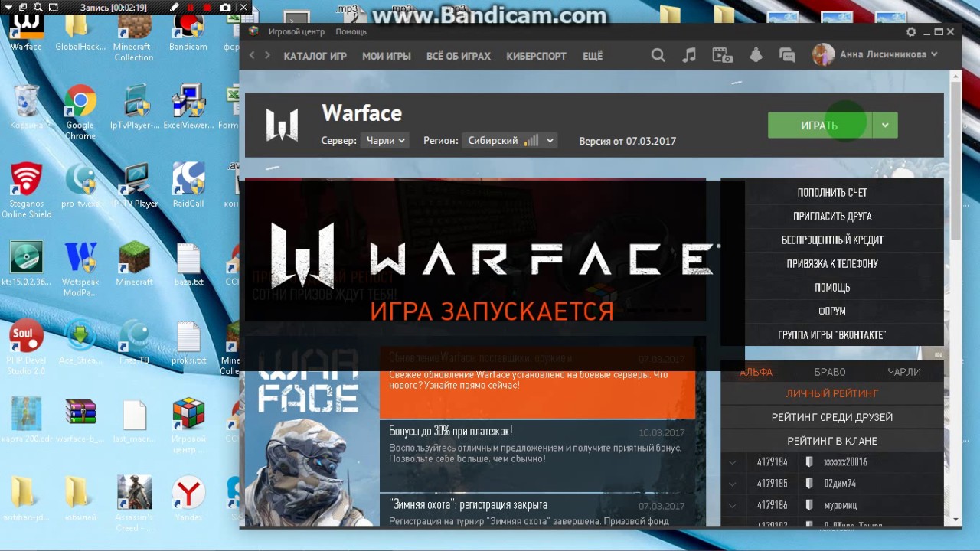Click БЕСПРОЦЕНТНЫЙ КРЕДИТ
Viewport: 980px width, 551px height.
[832, 240]
